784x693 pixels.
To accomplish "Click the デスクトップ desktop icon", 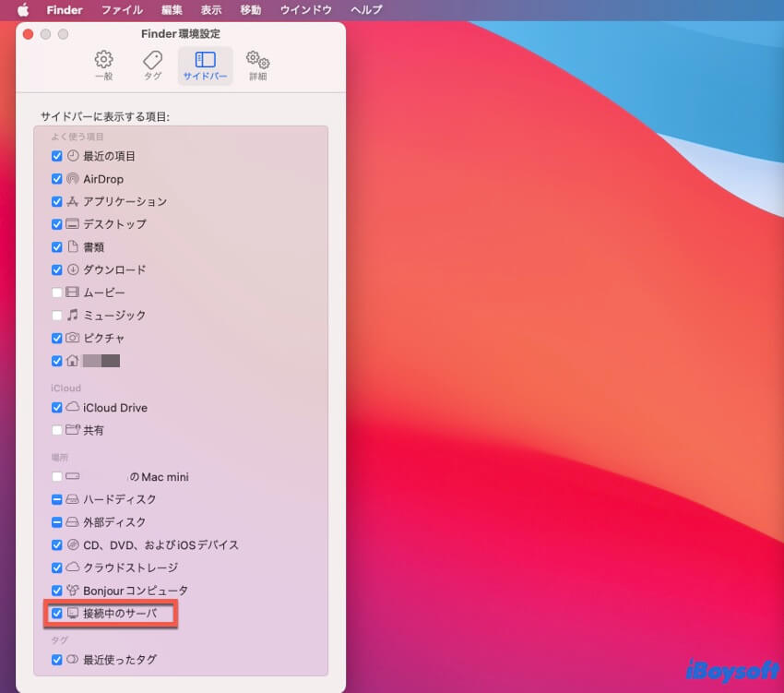I will pos(73,224).
